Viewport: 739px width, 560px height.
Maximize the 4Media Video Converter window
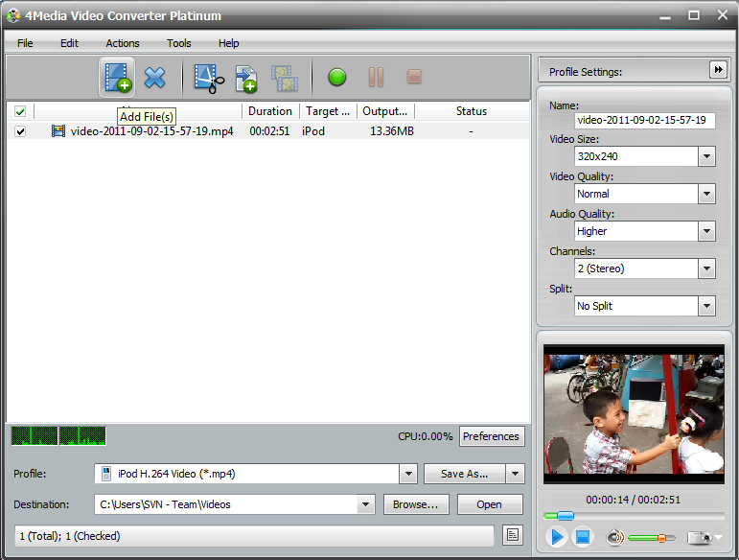(x=693, y=15)
